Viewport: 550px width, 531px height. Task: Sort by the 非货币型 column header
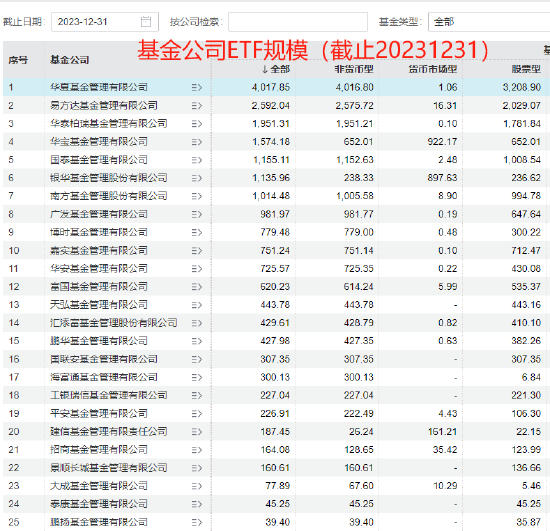click(354, 69)
